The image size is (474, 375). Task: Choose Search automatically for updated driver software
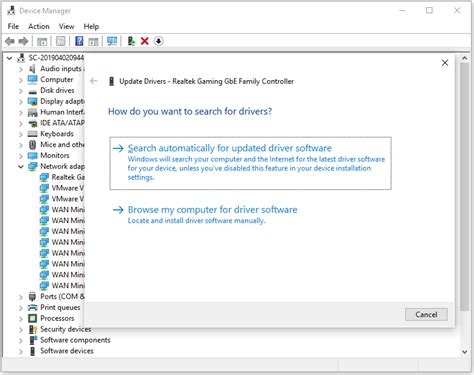(250, 163)
